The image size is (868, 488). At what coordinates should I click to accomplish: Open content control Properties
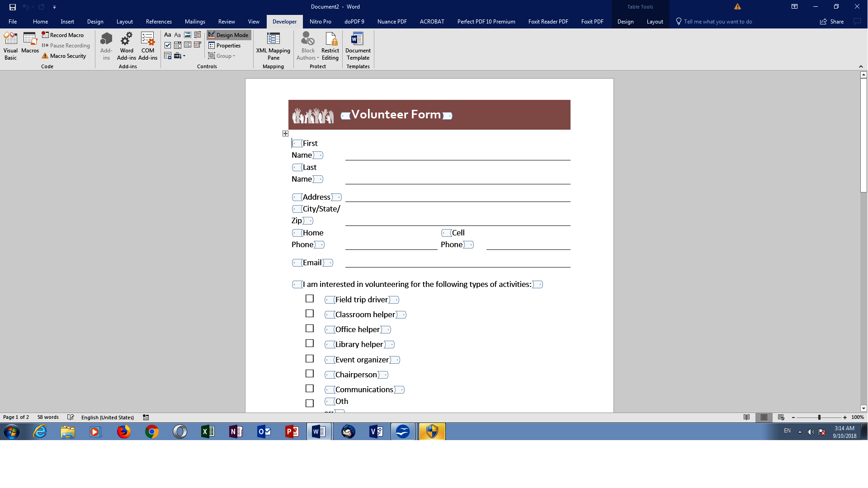point(225,45)
